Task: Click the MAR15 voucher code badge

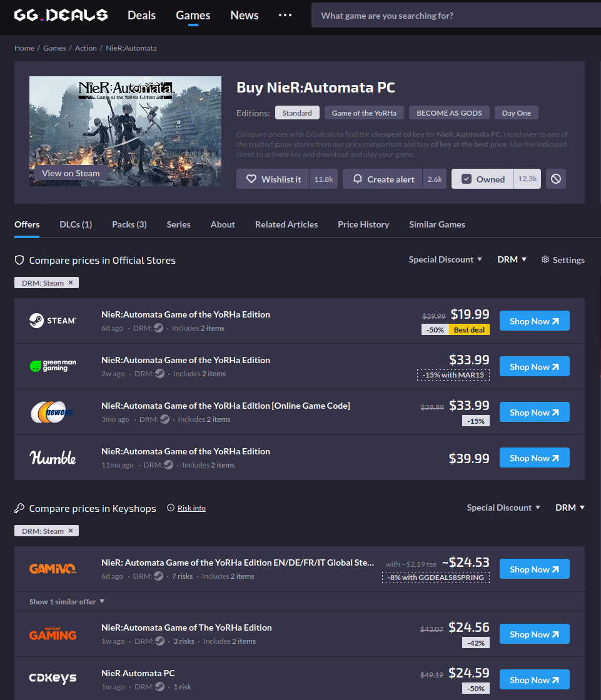Action: pos(453,375)
